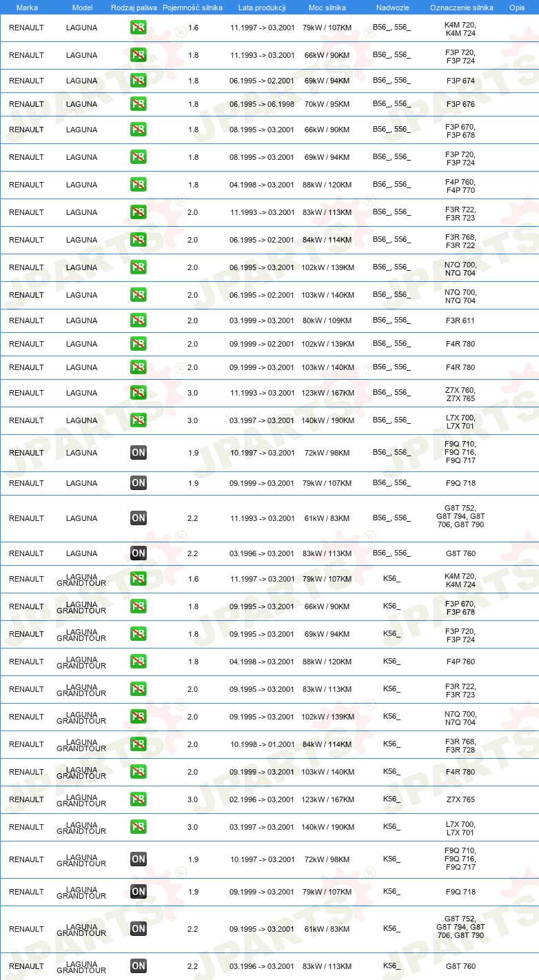539x980 pixels.
Task: Click B56_, 556_ body cell in F3P 676 row
Action: [x=391, y=104]
